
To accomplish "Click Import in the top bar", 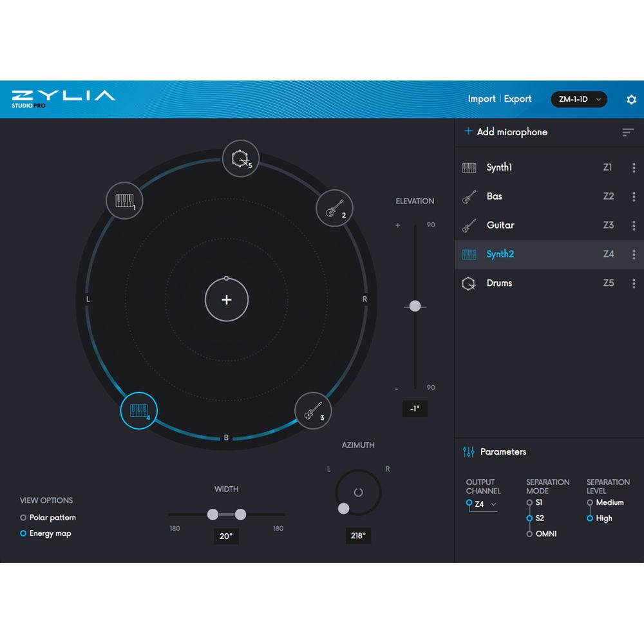I will pos(482,99).
